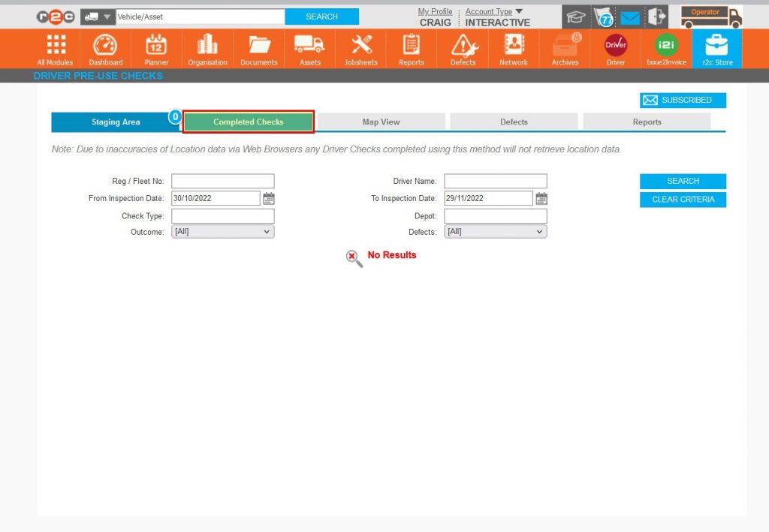
Task: Open the From Inspection Date calendar picker
Action: tap(268, 198)
